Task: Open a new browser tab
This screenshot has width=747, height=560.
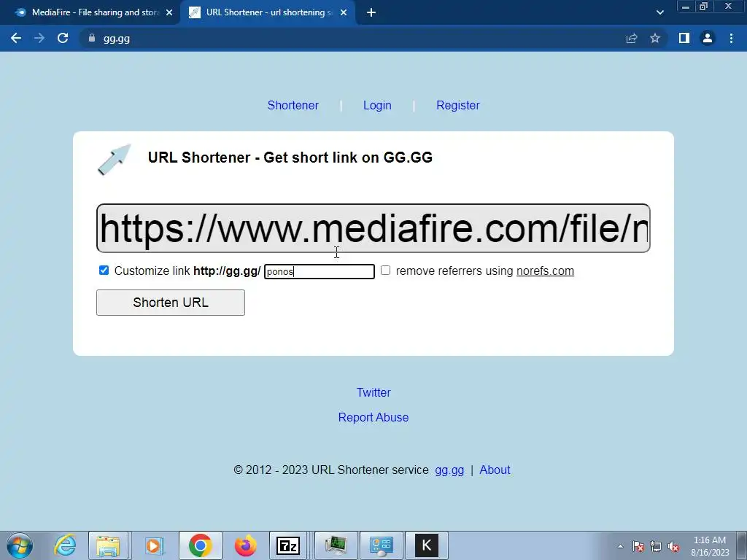Action: tap(371, 13)
